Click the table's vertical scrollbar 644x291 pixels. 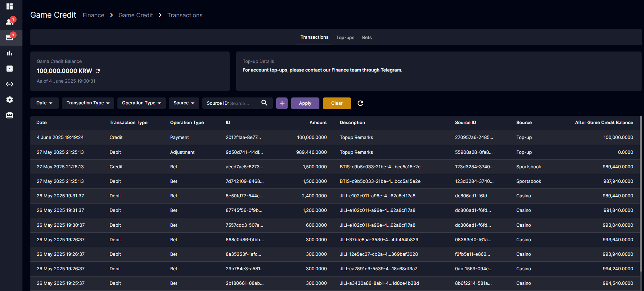(x=641, y=194)
